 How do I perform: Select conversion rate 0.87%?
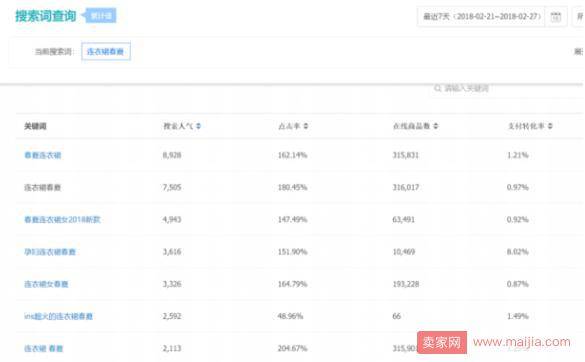518,284
